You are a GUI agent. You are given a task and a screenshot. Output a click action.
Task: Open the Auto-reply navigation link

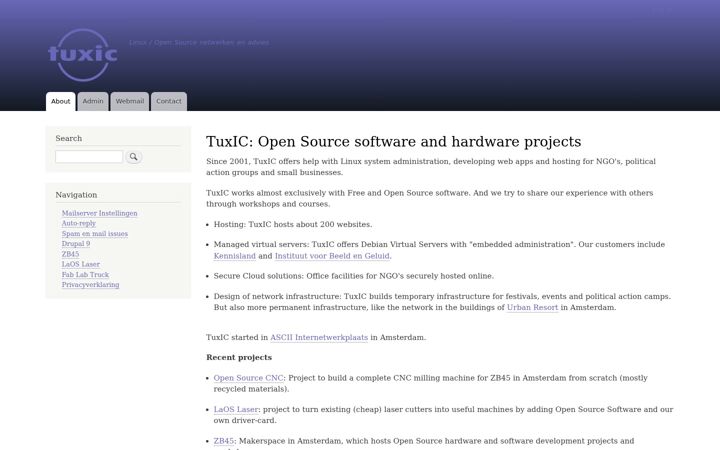pos(79,223)
